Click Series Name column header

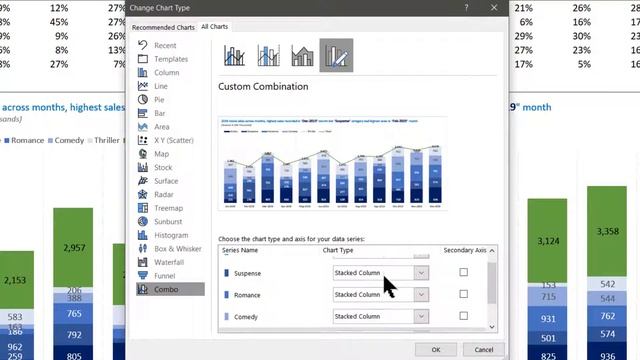(x=240, y=250)
